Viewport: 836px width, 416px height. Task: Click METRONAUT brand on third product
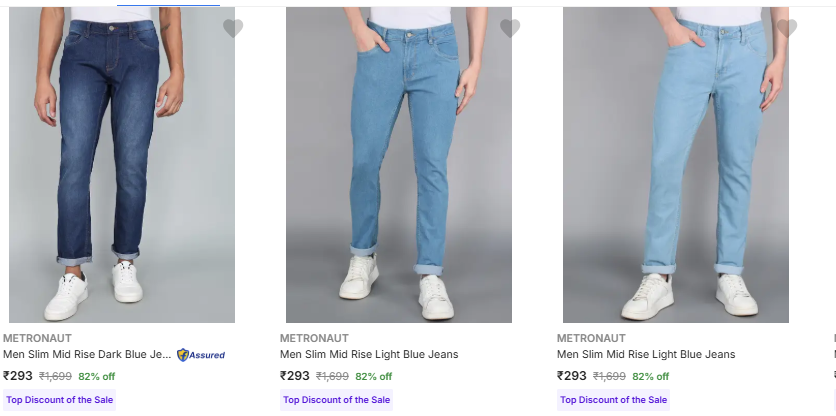click(x=591, y=338)
